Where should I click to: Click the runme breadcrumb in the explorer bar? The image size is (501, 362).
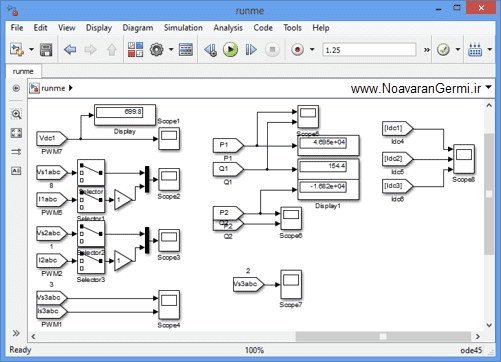[x=53, y=88]
